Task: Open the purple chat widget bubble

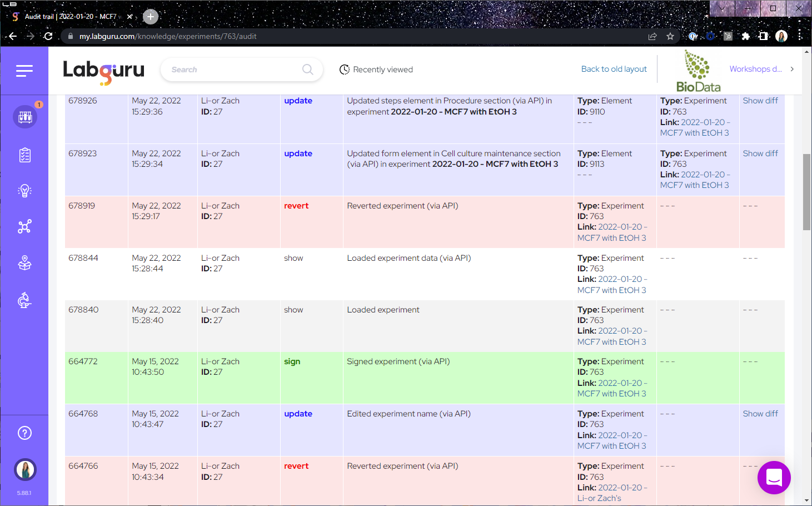Action: (x=774, y=478)
